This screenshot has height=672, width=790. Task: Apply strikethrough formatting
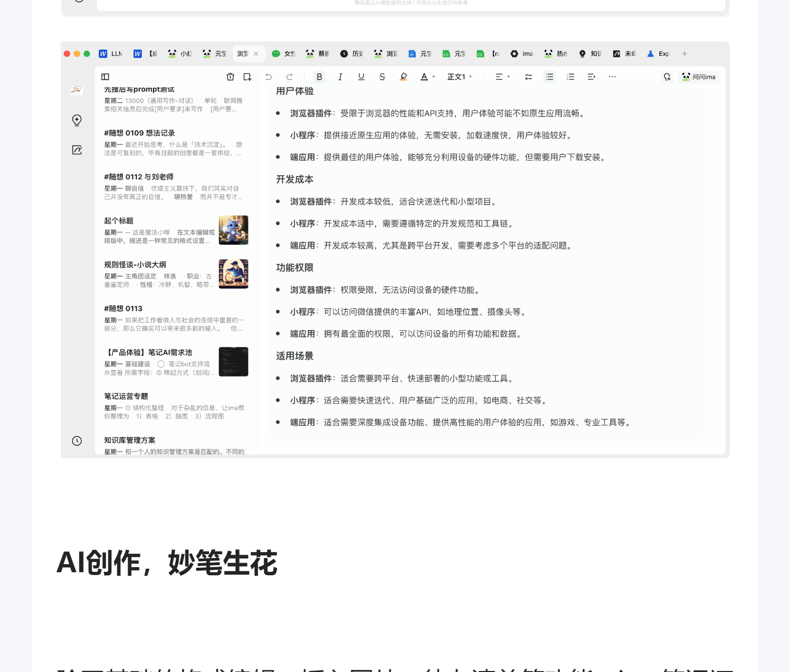[x=382, y=77]
